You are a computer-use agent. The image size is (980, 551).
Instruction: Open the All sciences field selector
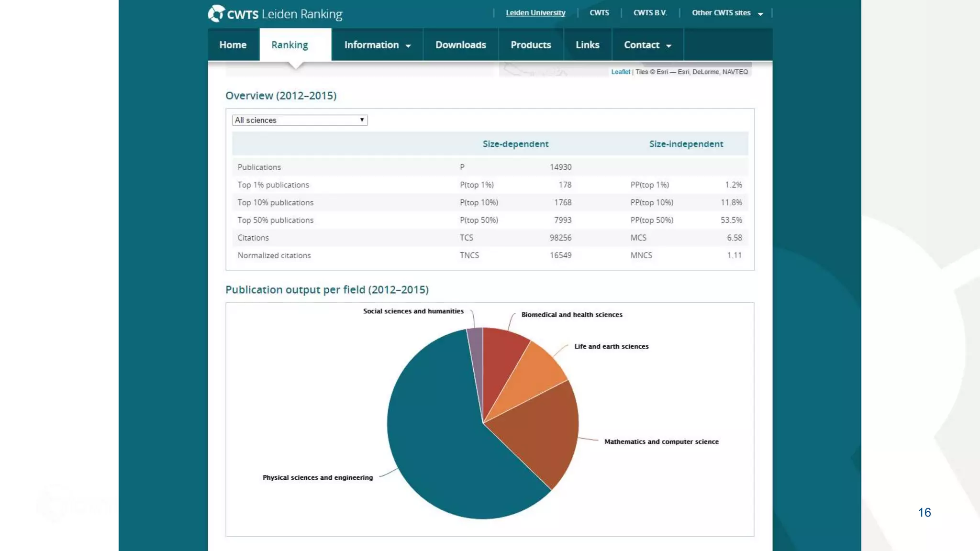[300, 120]
